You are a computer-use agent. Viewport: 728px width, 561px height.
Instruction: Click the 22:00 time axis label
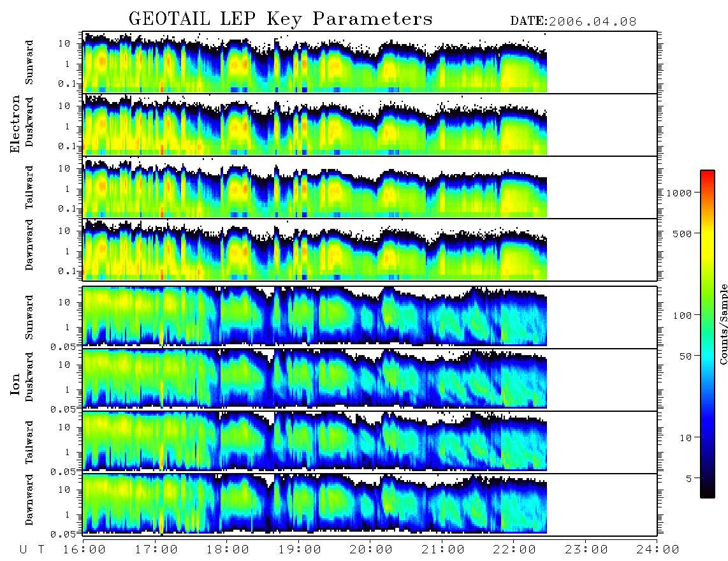[x=514, y=550]
